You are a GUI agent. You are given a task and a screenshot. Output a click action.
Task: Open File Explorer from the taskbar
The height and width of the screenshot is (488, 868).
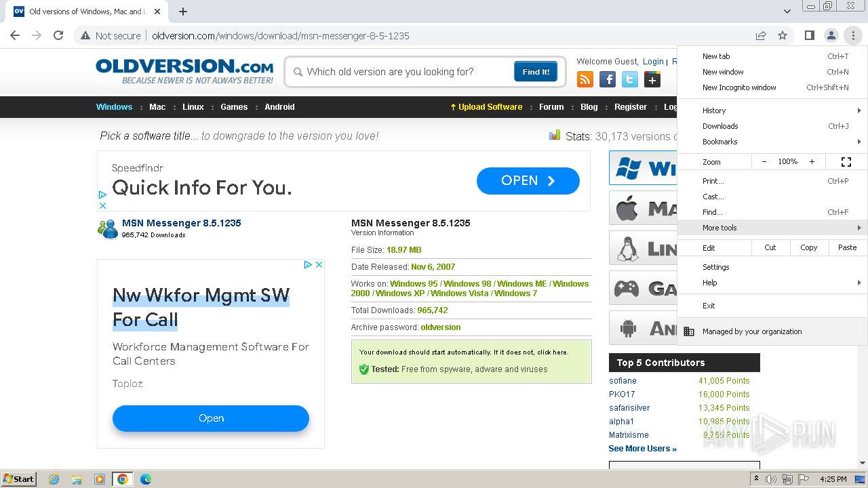pyautogui.click(x=77, y=479)
